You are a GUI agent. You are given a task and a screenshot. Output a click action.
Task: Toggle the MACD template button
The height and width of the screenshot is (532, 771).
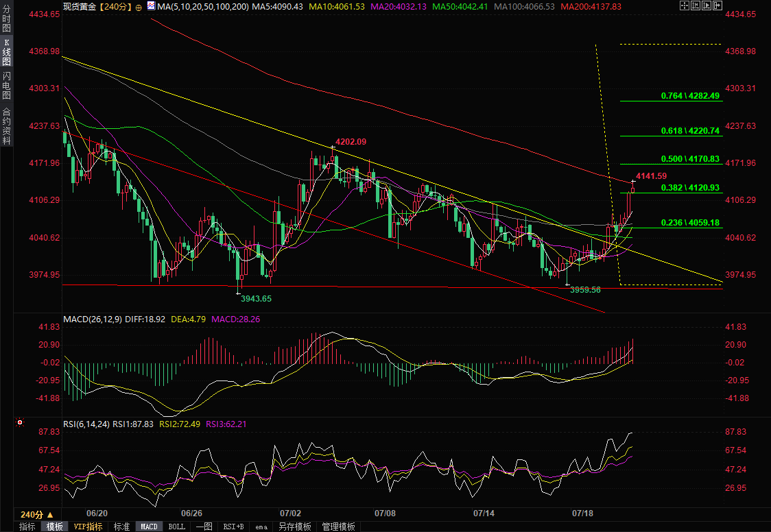pyautogui.click(x=149, y=527)
